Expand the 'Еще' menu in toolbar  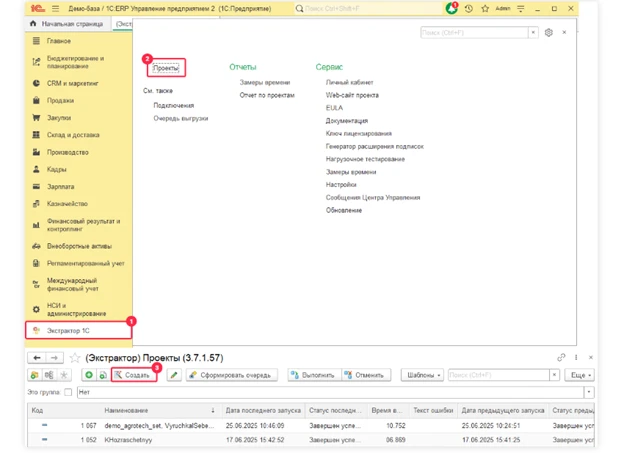pyautogui.click(x=578, y=375)
